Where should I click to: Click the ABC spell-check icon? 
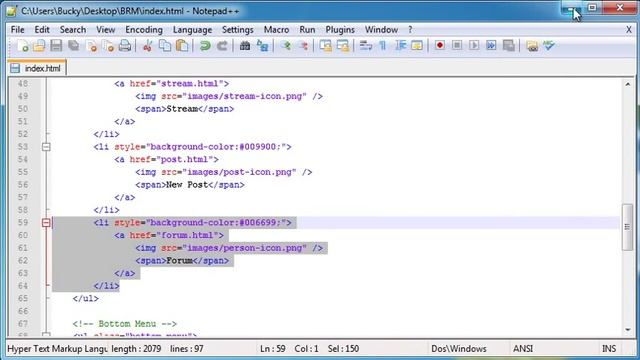549,46
